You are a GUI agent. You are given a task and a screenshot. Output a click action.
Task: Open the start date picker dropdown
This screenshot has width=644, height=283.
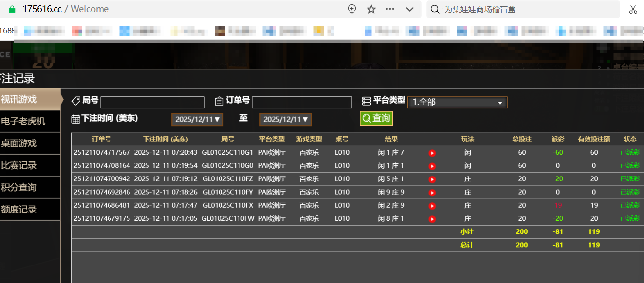197,119
